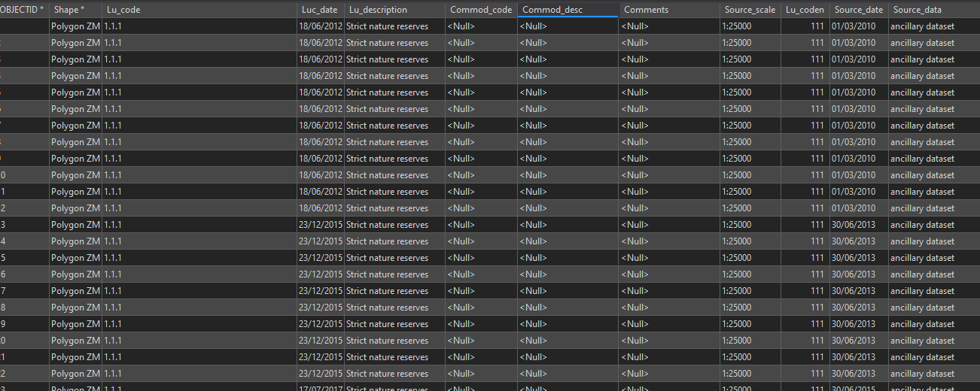This screenshot has height=391, width=980.
Task: Click Commod_desc '<Null>' cell in top row
Action: pyautogui.click(x=568, y=26)
